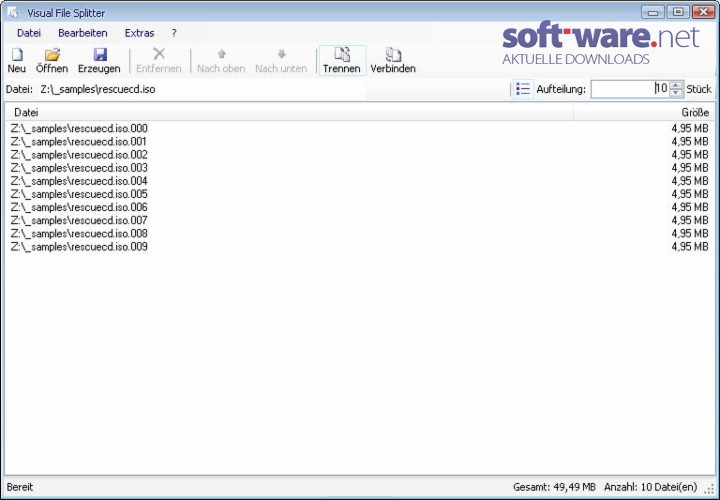This screenshot has width=720, height=500.
Task: Open the Extras menu
Action: click(139, 33)
